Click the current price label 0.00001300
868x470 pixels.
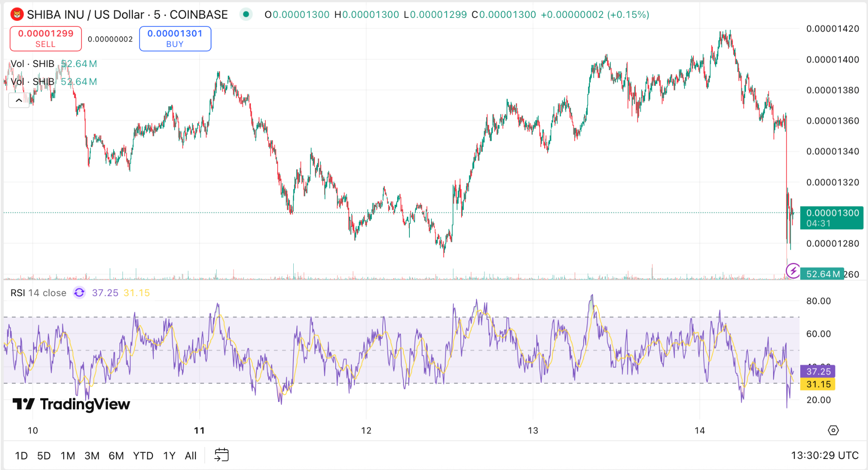[x=832, y=218]
